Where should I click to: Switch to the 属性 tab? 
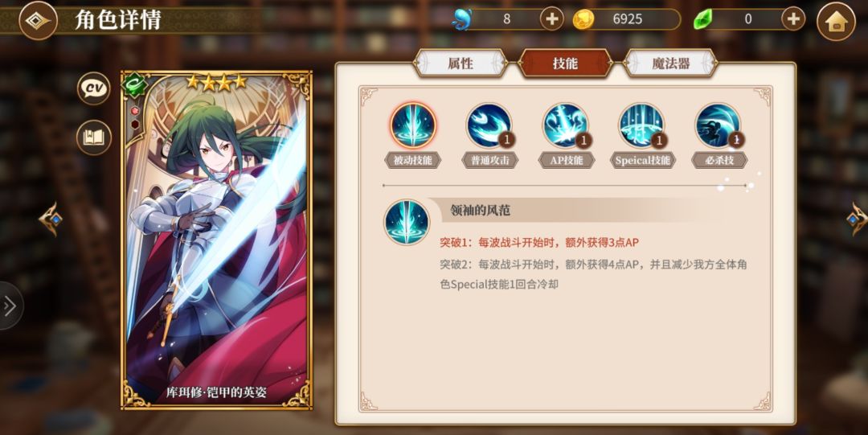click(460, 64)
